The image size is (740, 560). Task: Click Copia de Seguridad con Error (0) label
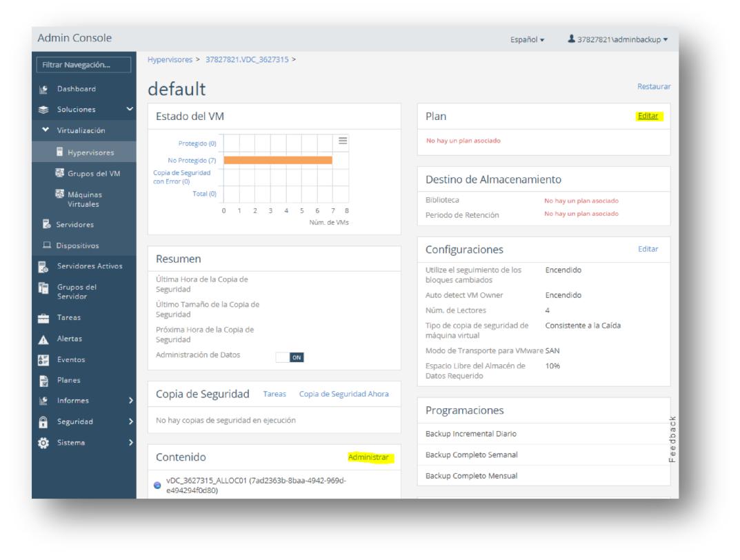pos(181,177)
